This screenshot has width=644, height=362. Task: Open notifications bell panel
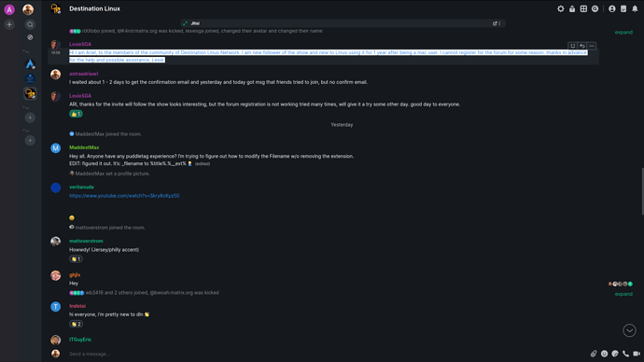coord(635,8)
